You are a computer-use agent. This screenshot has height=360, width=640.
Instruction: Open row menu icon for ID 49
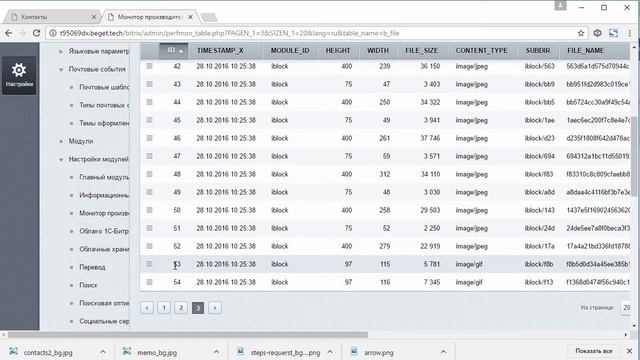[x=149, y=192]
